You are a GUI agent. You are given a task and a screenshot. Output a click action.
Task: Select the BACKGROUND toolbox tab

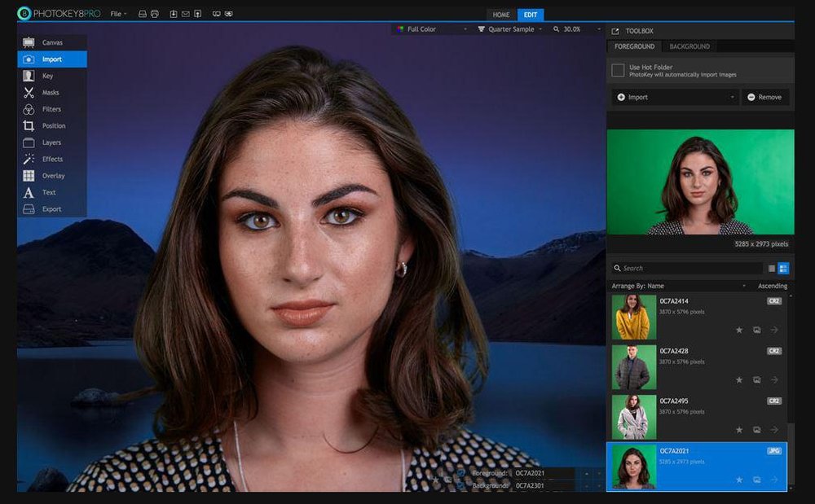click(689, 46)
